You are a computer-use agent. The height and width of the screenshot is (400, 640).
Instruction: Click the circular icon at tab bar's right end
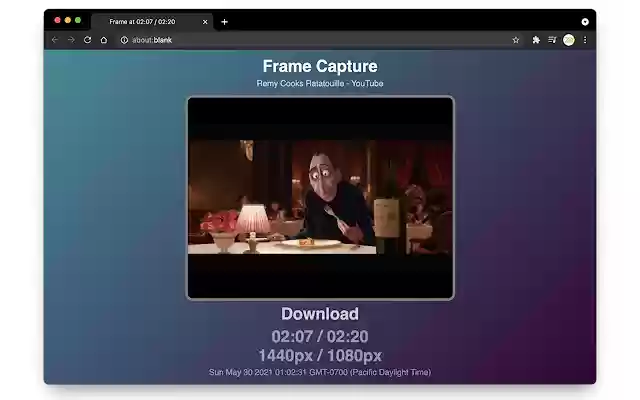[585, 22]
